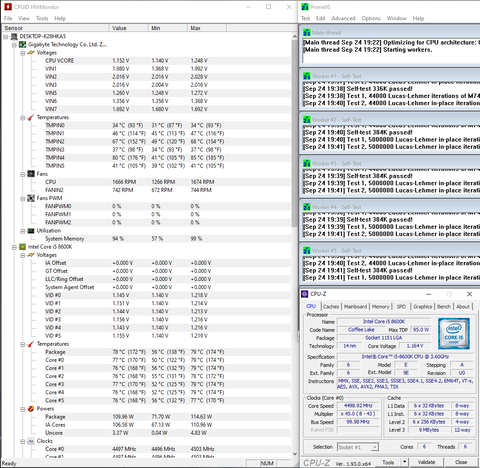Collapse the motherboard Voltages section
The width and height of the screenshot is (480, 468).
(x=22, y=53)
